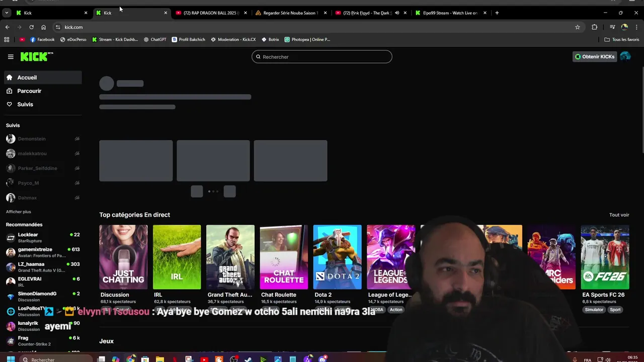Open the Dota 2 category thumbnail
Image resolution: width=644 pixels, height=362 pixels.
[337, 257]
